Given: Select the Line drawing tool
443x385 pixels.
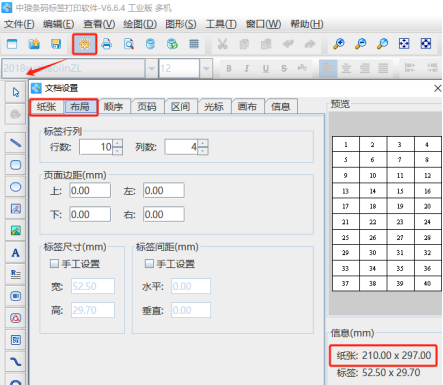Looking at the screenshot, I should coord(16,143).
